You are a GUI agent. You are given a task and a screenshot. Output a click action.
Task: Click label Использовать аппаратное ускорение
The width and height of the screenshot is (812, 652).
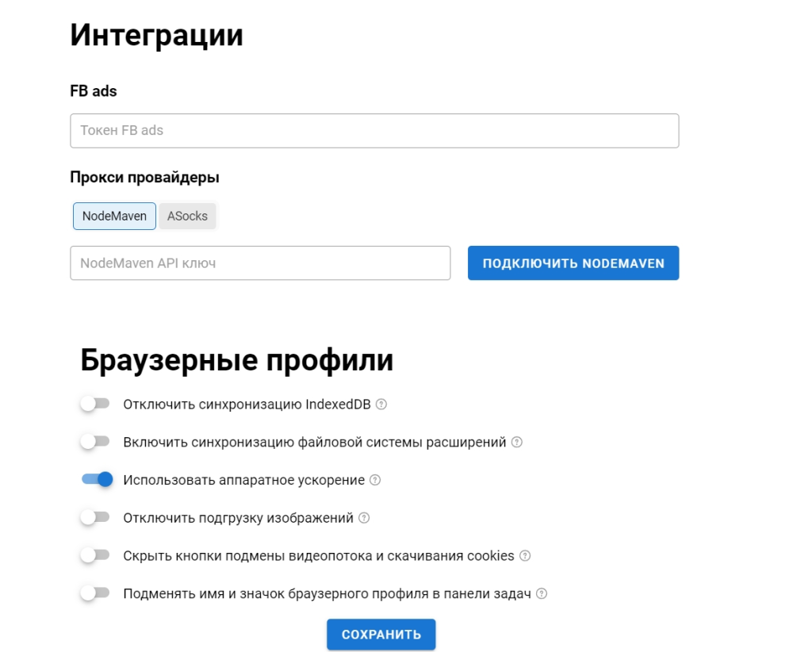[x=244, y=480]
